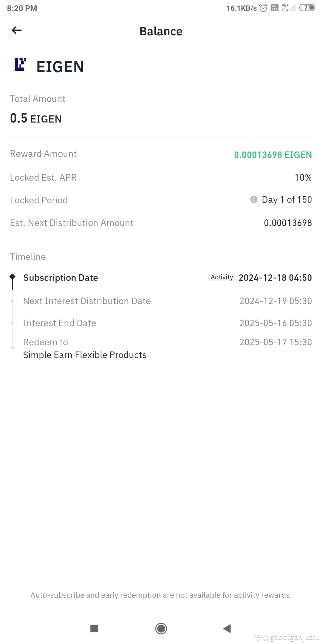Tap the EIGEN token logo
This screenshot has width=322, height=644.
point(20,64)
